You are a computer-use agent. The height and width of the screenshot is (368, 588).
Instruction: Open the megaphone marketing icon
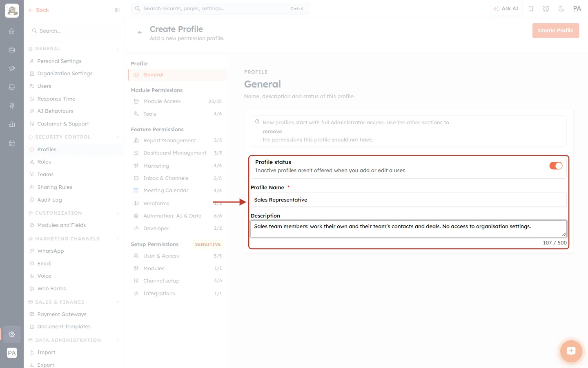click(x=12, y=68)
